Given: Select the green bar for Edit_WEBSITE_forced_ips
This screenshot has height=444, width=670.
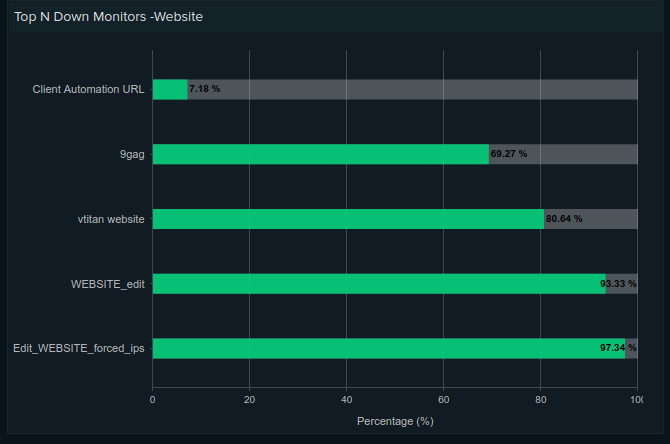Looking at the screenshot, I should (x=388, y=348).
